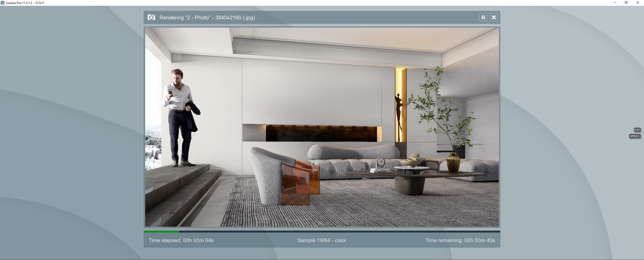Click the "Lumion Pro 11.5.1.2 - 31.ls11" window title
Viewport: 644px width, 260px height.
(x=25, y=3)
